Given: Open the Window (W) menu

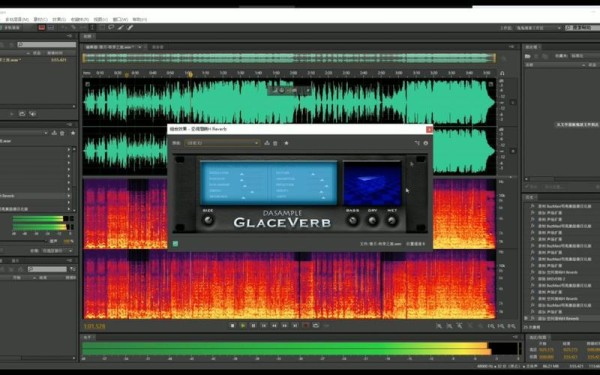Looking at the screenshot, I should click(x=120, y=19).
